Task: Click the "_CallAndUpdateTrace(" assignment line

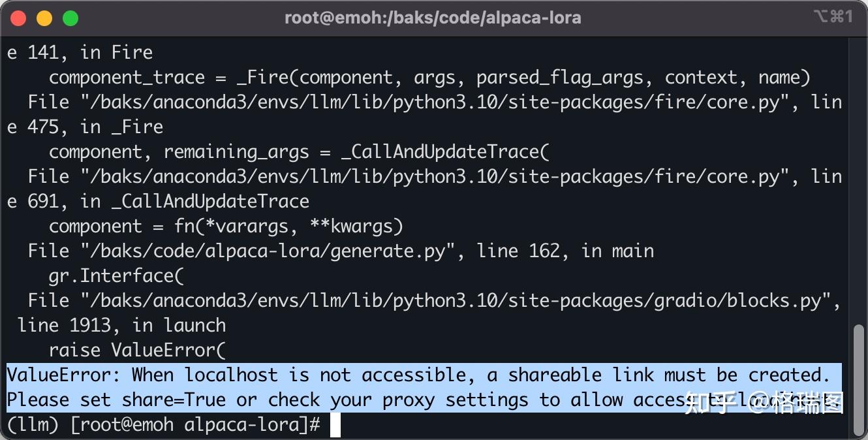Action: pos(299,152)
